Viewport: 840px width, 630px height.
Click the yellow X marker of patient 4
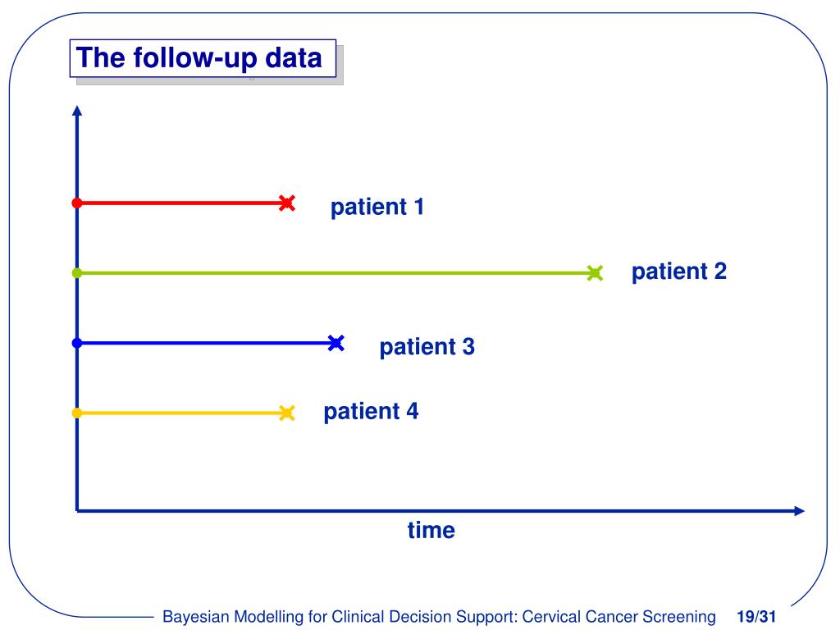click(287, 413)
